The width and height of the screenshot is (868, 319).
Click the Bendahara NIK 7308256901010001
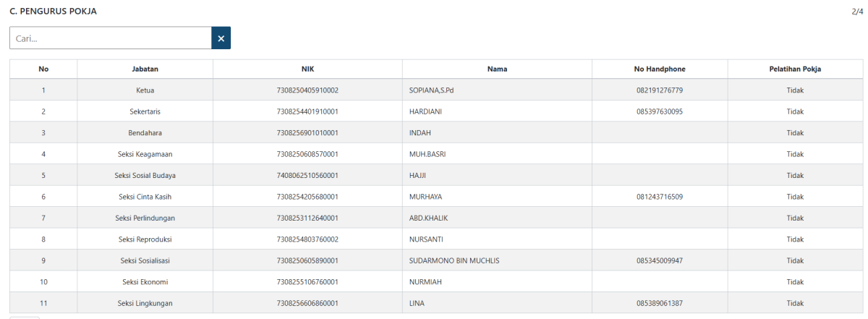pyautogui.click(x=307, y=133)
